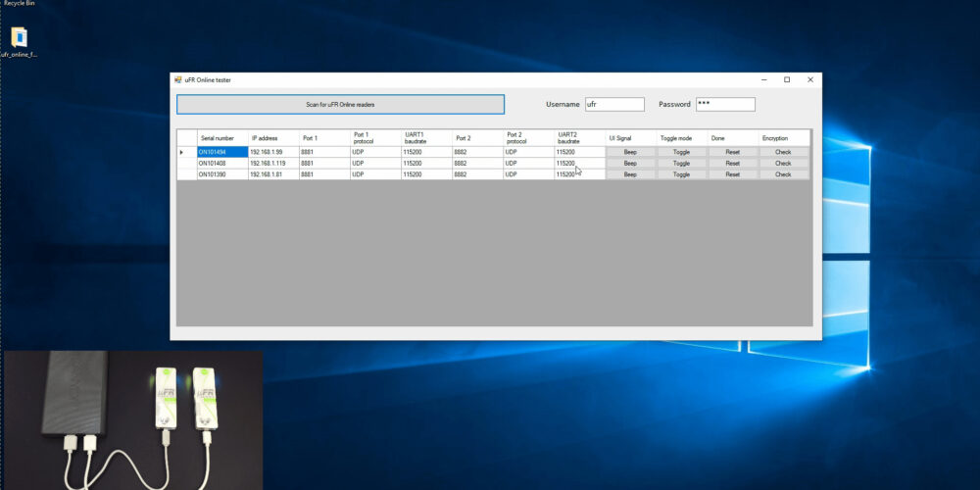Select Port 2 protocol UDP cell for ON101408
The image size is (980, 490).
pos(529,163)
